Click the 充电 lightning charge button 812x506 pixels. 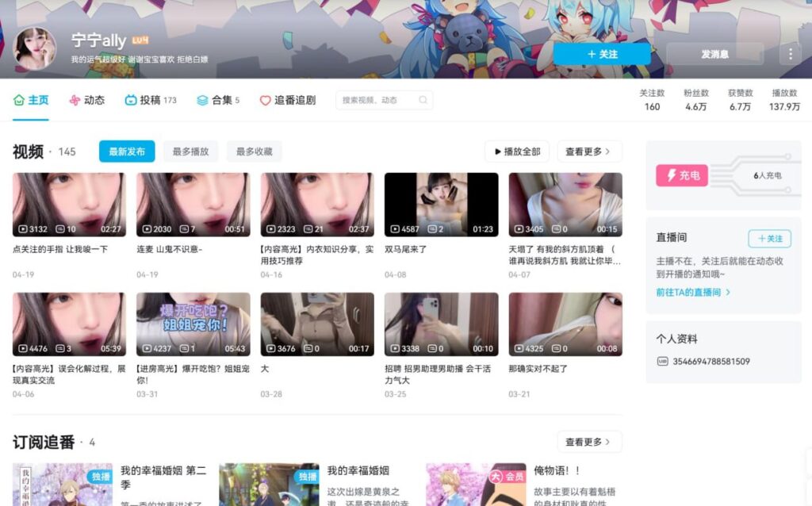(x=681, y=175)
